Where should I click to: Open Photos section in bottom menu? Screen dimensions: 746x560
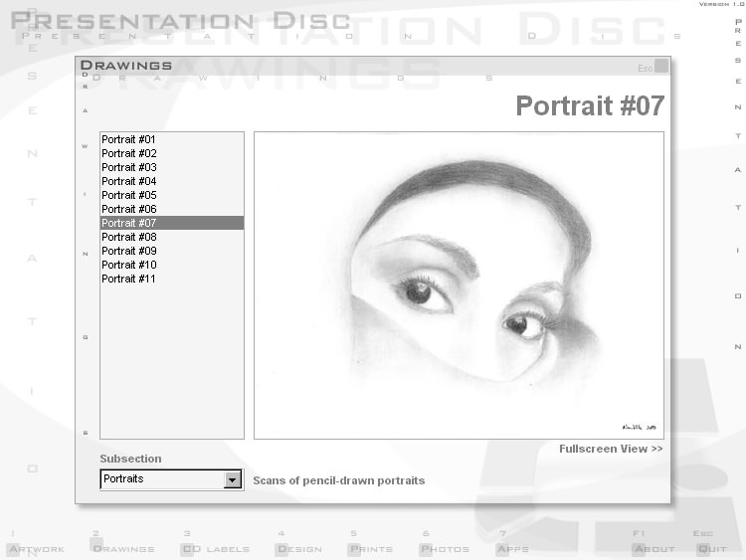pos(445,549)
